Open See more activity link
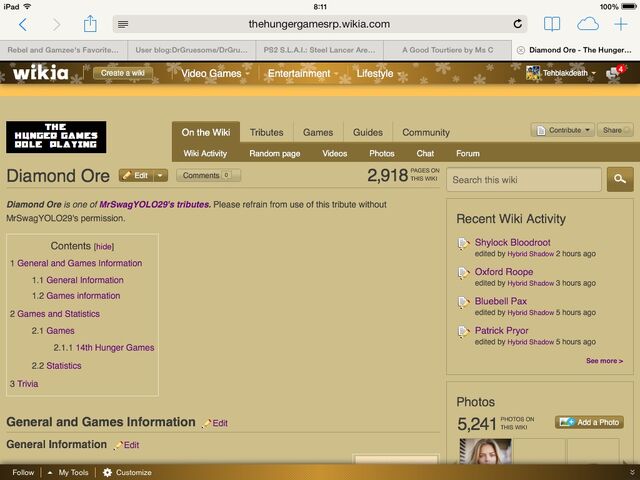 click(604, 361)
